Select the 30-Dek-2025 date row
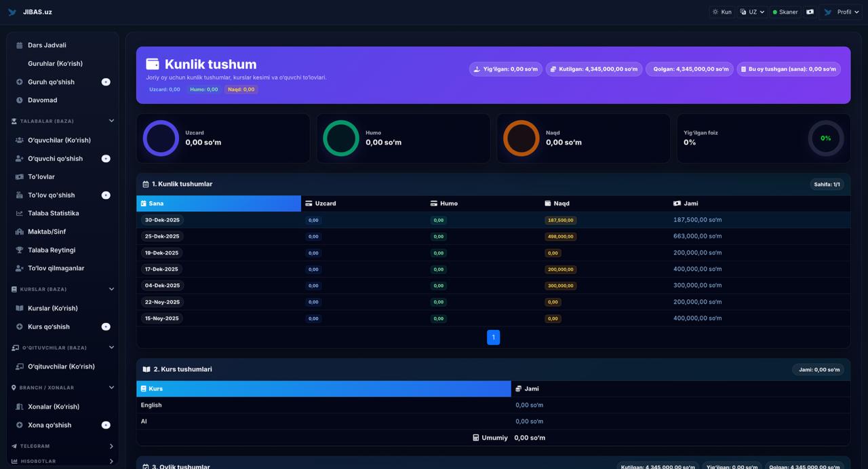868x469 pixels. (x=162, y=220)
